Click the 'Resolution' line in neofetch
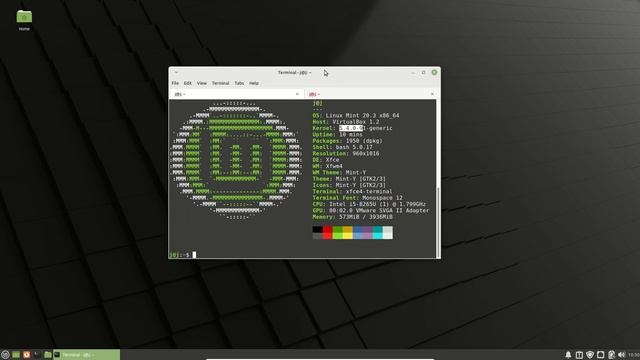The width and height of the screenshot is (640, 360). click(x=346, y=153)
